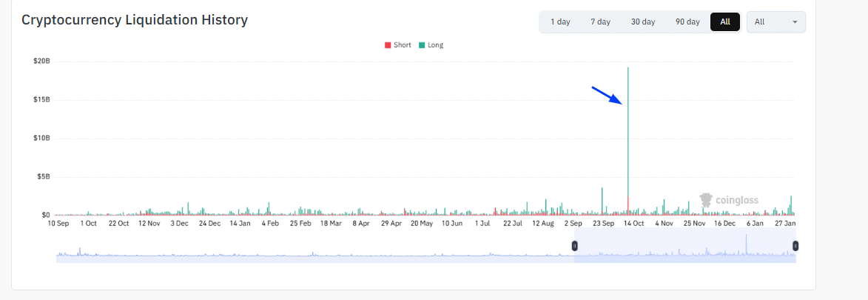
Task: Click the Cryptocurrency Liquidation History title
Action: [135, 20]
